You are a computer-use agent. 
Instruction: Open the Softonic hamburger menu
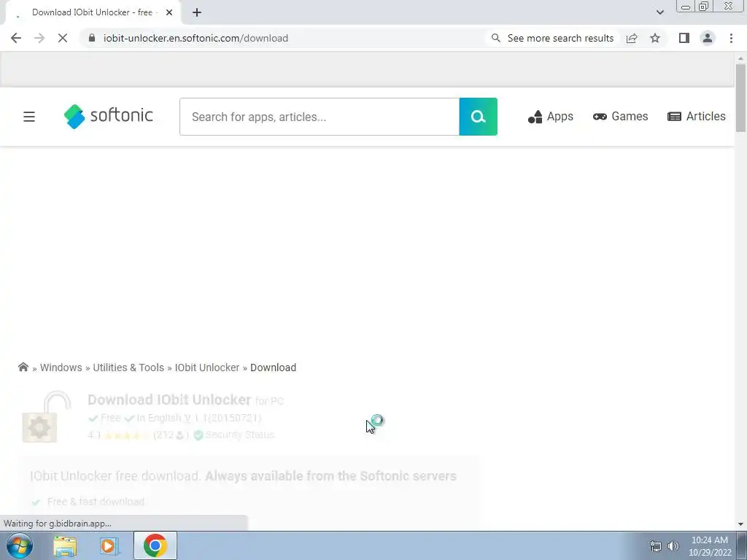click(29, 117)
